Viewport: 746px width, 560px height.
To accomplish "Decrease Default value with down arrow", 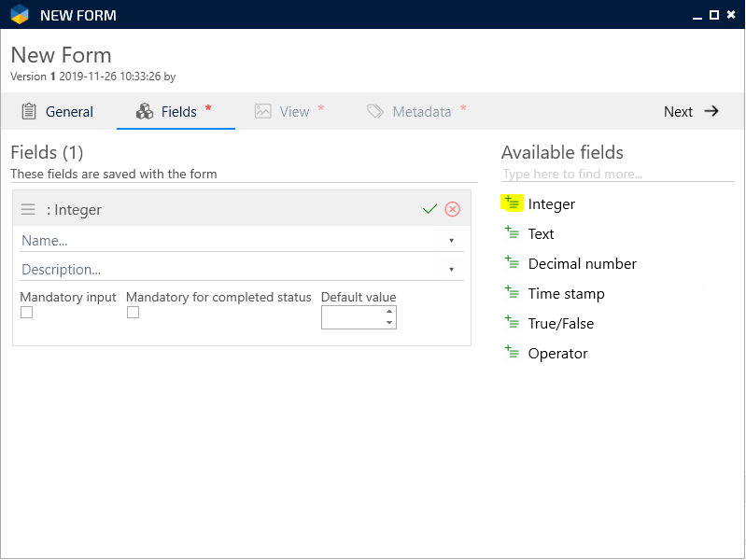I will point(389,323).
